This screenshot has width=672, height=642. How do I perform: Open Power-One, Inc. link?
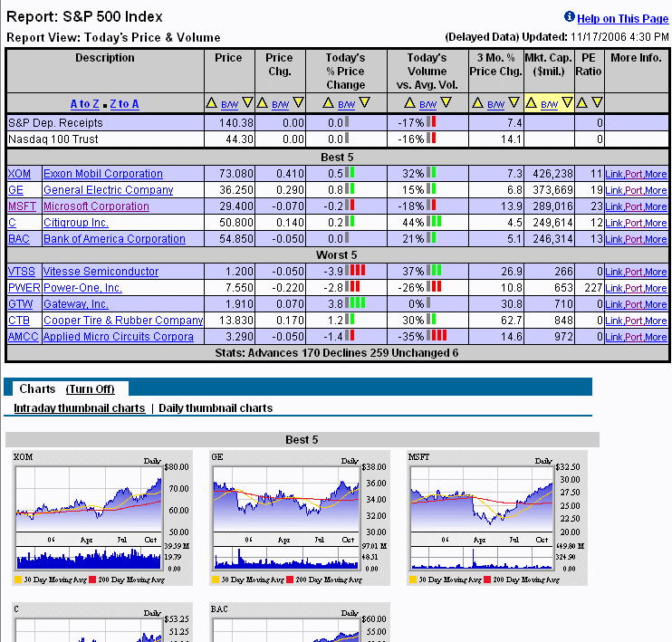(x=82, y=288)
